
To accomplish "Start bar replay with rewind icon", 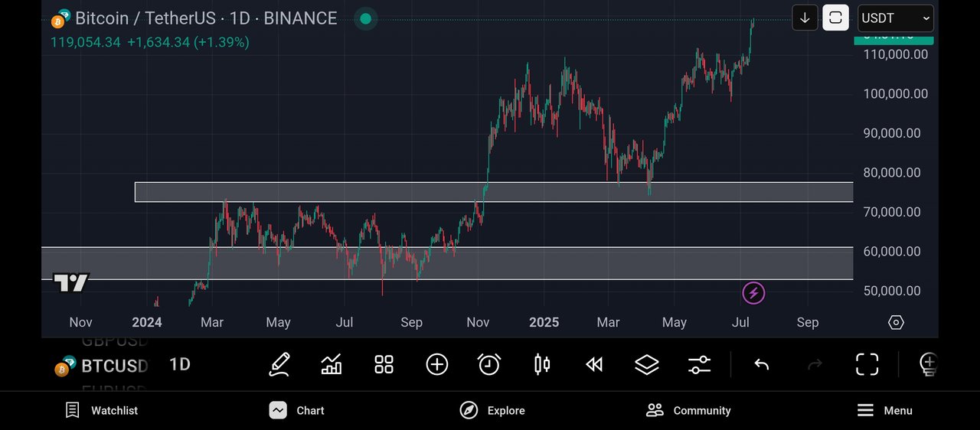I will [x=594, y=364].
